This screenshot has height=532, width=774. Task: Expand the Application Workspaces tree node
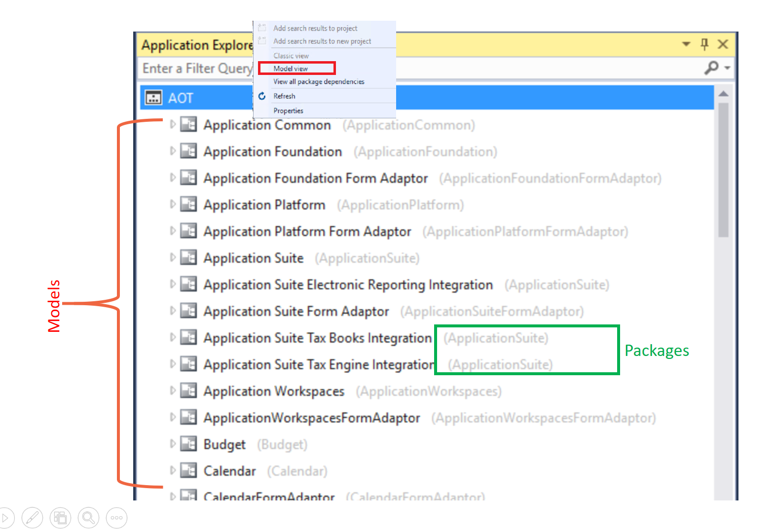click(172, 390)
